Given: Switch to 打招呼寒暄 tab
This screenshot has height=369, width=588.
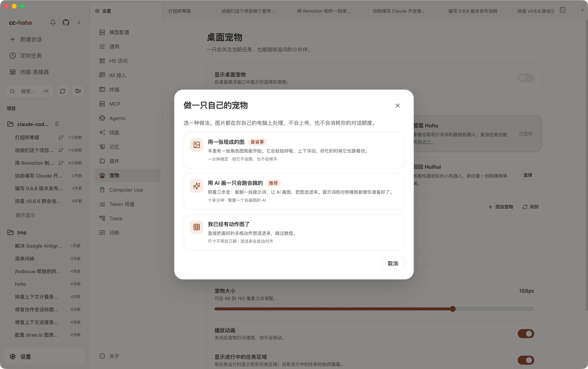Looking at the screenshot, I should click(190, 11).
